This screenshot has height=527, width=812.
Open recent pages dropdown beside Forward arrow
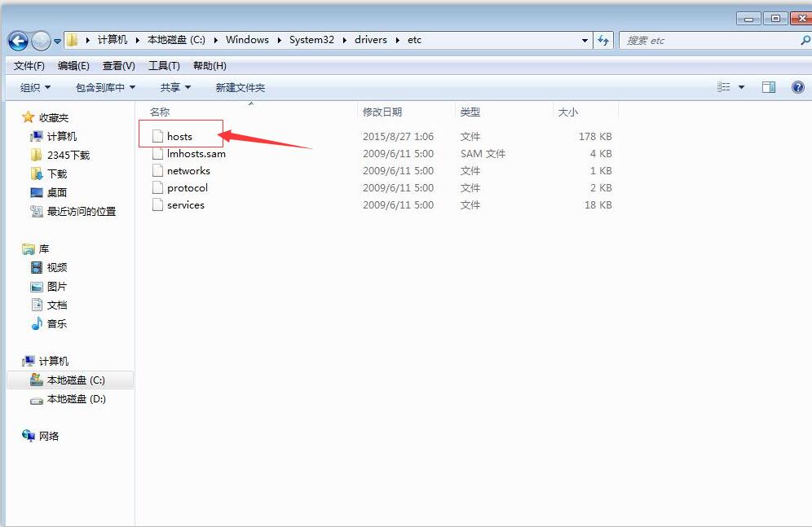point(57,41)
